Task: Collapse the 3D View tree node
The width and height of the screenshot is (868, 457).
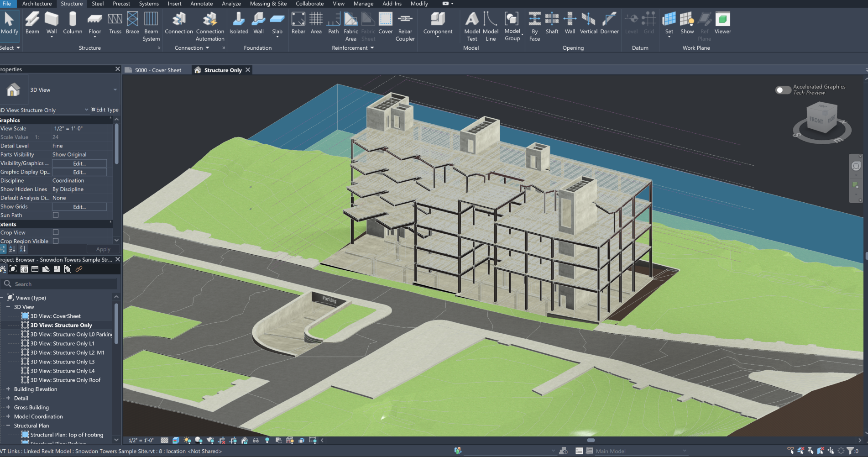Action: pyautogui.click(x=8, y=307)
